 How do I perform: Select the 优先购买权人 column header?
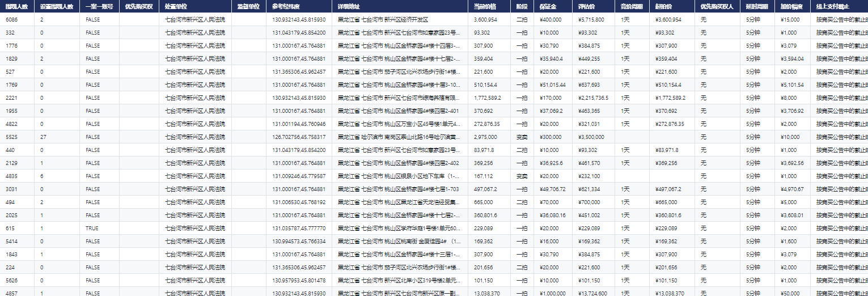(718, 6)
